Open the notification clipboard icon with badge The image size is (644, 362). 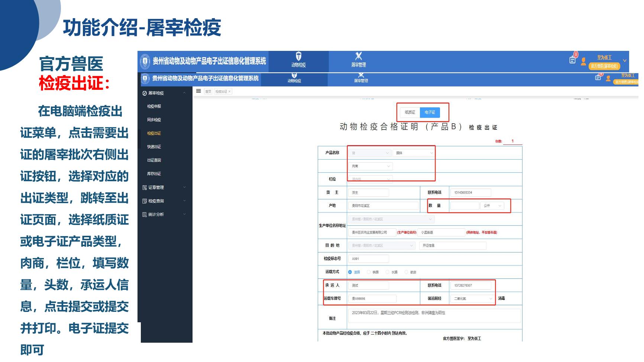[573, 59]
